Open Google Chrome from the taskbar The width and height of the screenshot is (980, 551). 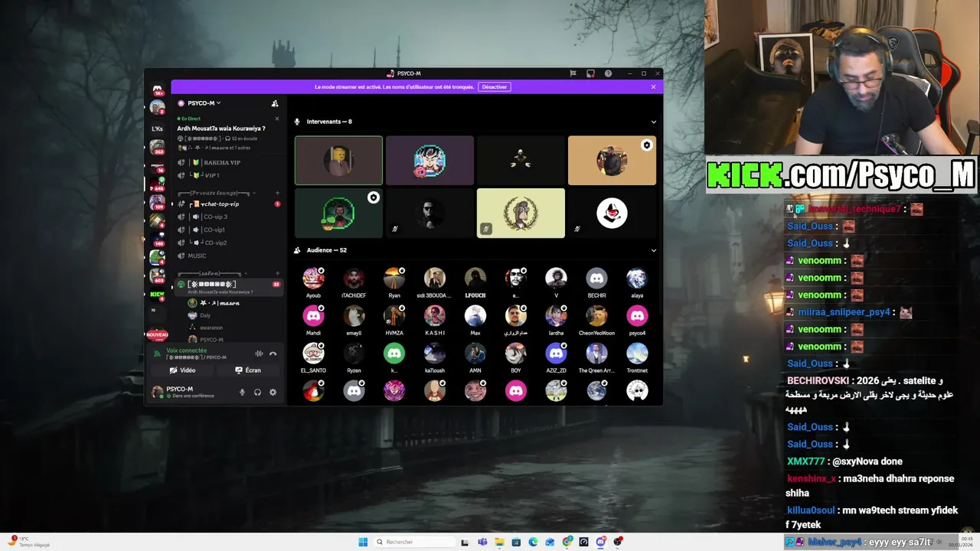click(567, 542)
